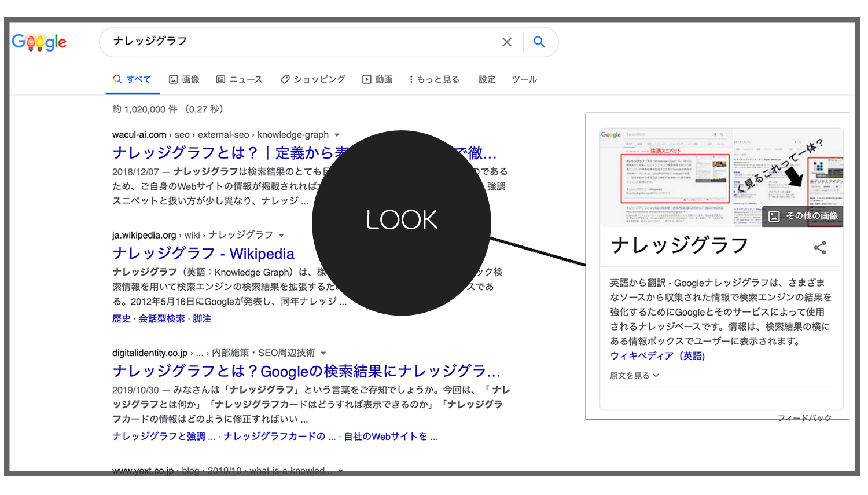Screen dimensions: 868x495
Task: Follow the 歴史 sitelink
Action: (x=122, y=319)
